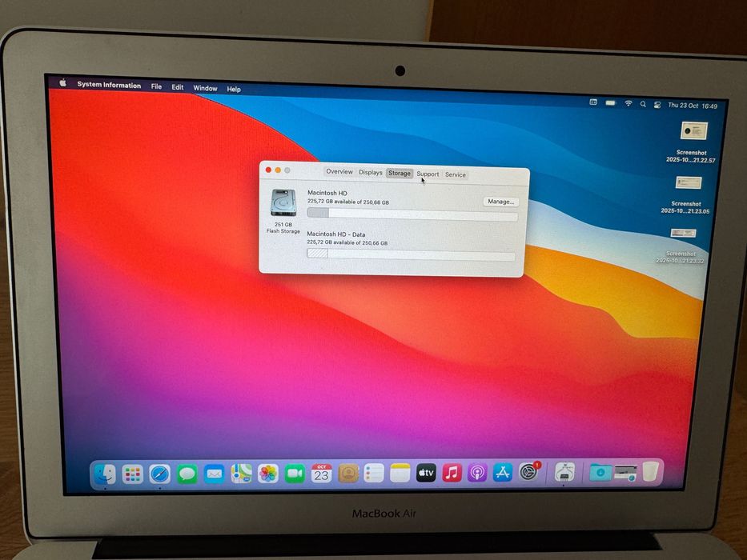The height and width of the screenshot is (560, 747).
Task: Select Screenshot 2025-10...21.23.32 on desktop
Action: click(681, 246)
